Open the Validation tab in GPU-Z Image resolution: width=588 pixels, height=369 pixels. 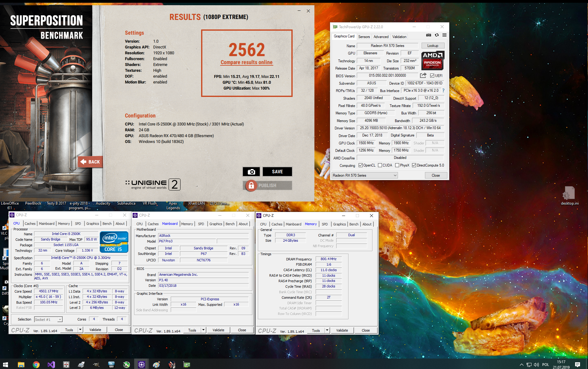tap(399, 37)
